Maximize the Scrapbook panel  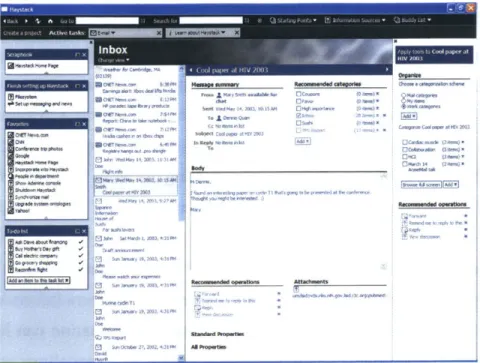(78, 55)
